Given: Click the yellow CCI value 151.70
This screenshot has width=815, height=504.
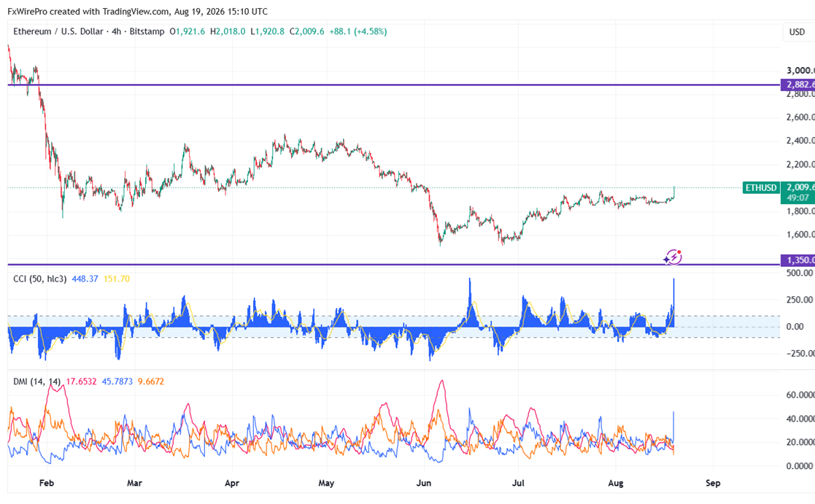Looking at the screenshot, I should click(x=117, y=279).
